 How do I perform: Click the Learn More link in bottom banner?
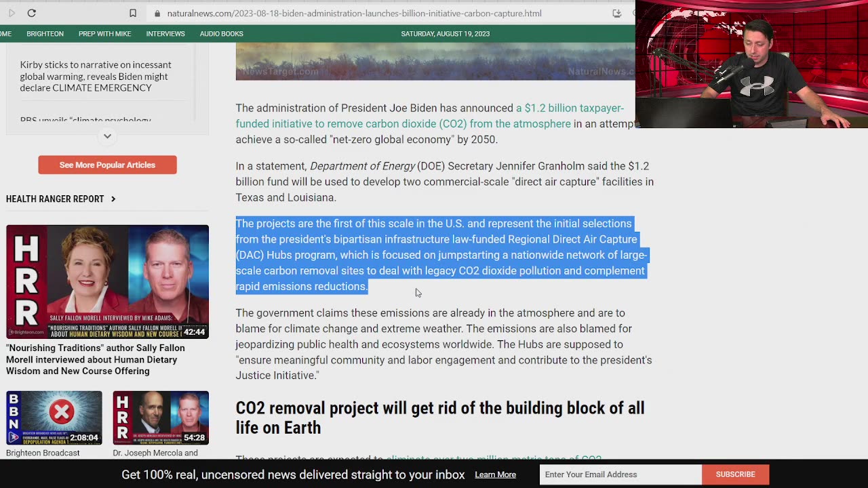pyautogui.click(x=495, y=474)
